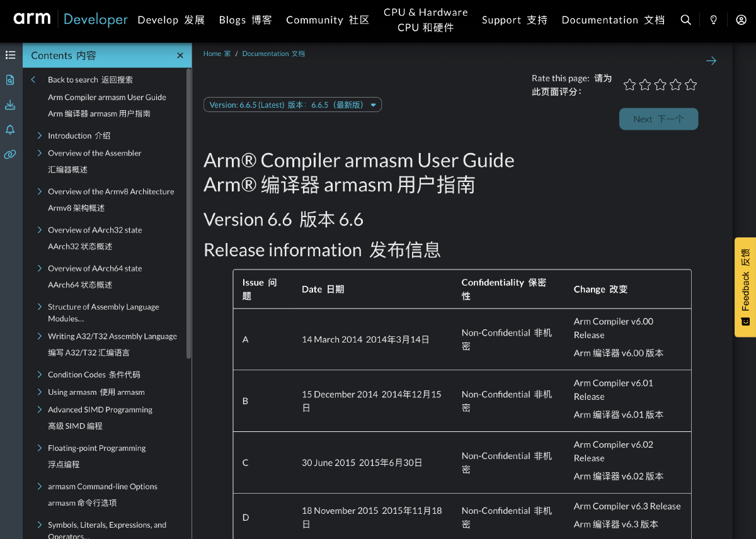The image size is (756, 539).
Task: Follow the Home 家 breadcrumb link
Action: click(x=217, y=54)
